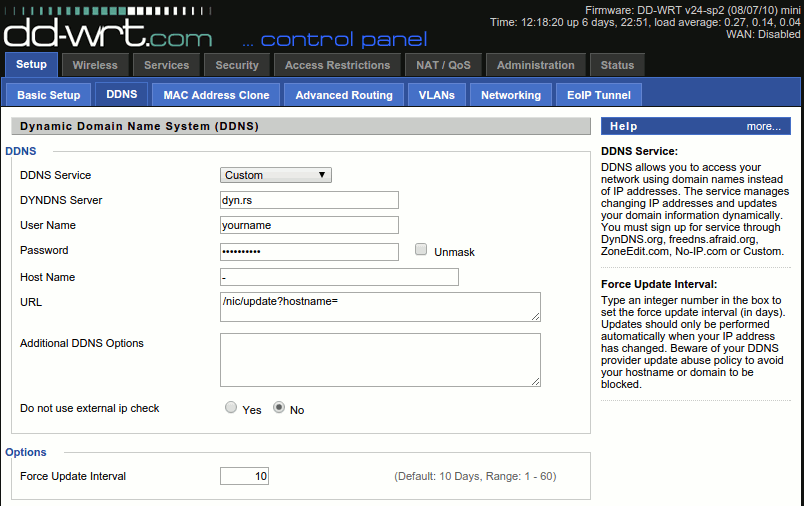The width and height of the screenshot is (804, 506).
Task: Select No for external ip check
Action: pos(279,408)
